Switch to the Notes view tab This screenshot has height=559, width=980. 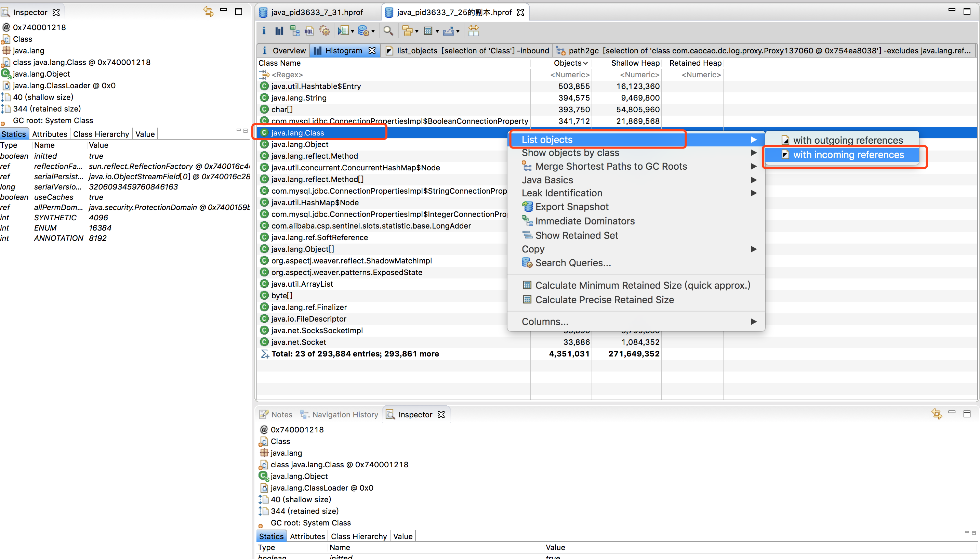pos(276,415)
